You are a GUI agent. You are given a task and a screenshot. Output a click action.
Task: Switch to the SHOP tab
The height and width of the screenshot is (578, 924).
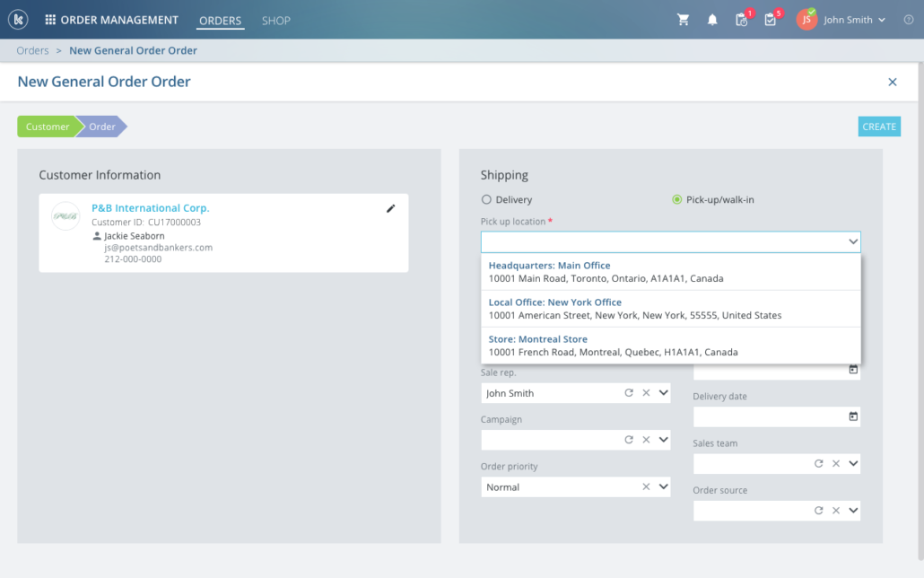275,21
